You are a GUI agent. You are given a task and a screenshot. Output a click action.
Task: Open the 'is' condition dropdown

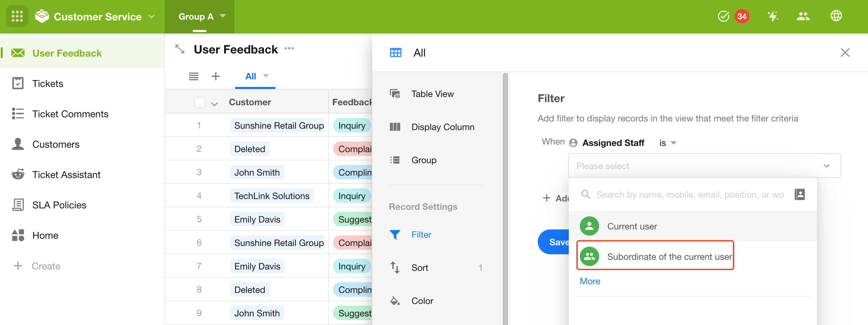coord(668,143)
